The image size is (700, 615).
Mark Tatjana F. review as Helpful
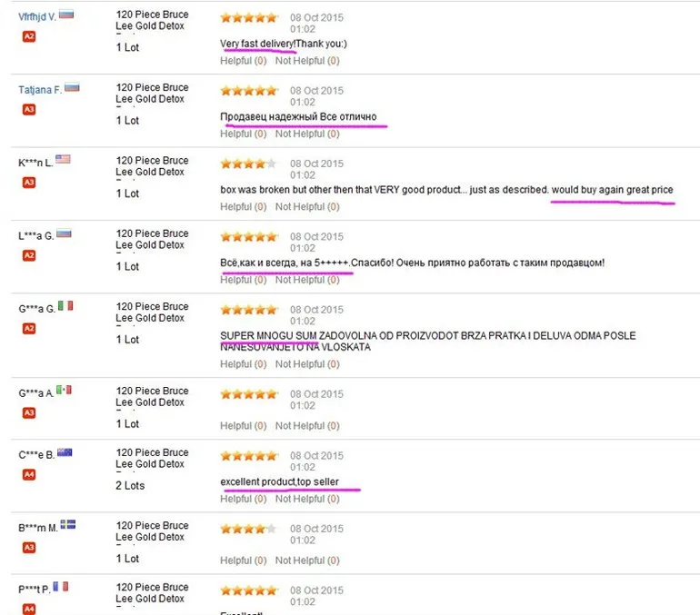tap(244, 134)
